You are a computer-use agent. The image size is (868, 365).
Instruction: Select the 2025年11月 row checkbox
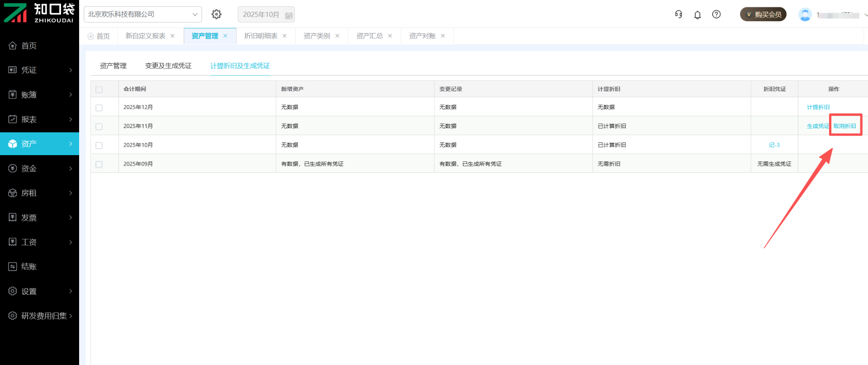click(x=99, y=127)
